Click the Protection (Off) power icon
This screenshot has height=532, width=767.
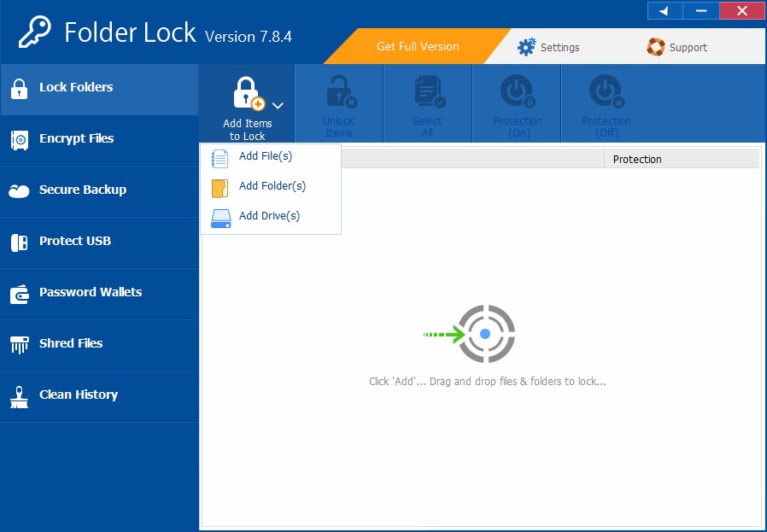point(606,91)
